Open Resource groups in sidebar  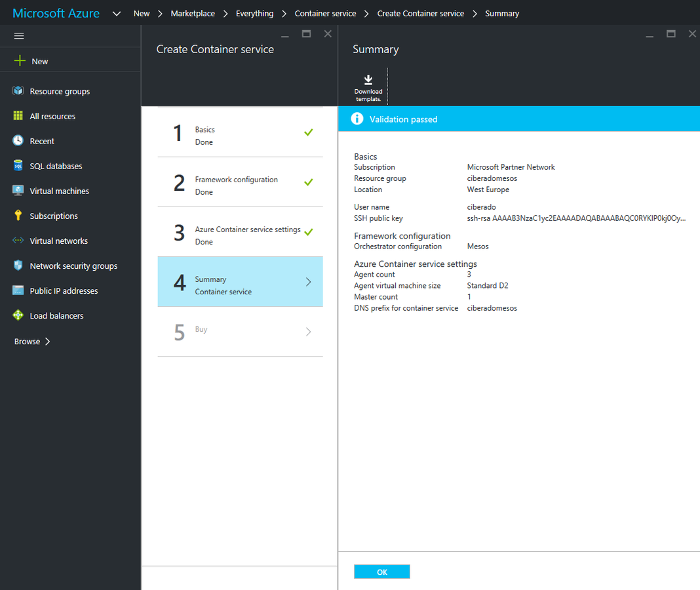pos(60,91)
